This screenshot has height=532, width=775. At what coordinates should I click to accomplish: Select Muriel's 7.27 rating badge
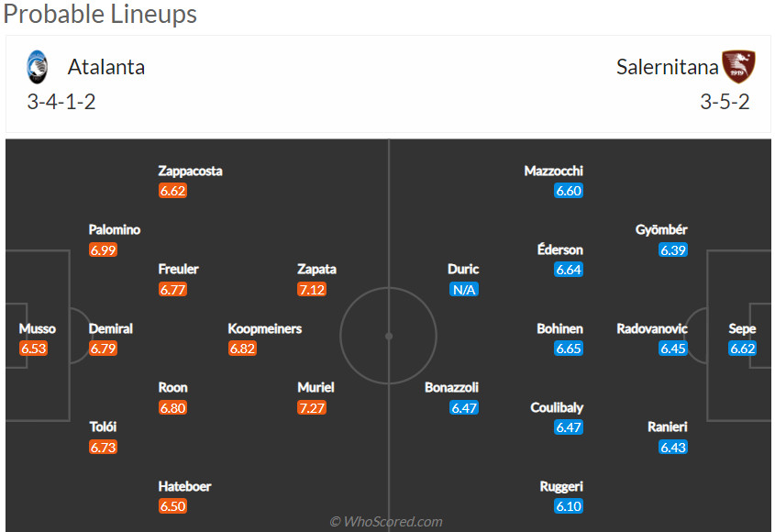coord(312,408)
